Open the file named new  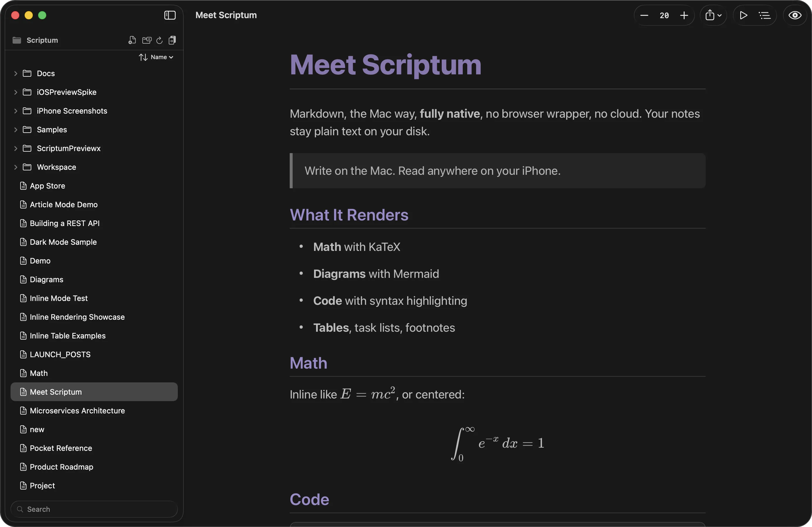(x=94, y=430)
